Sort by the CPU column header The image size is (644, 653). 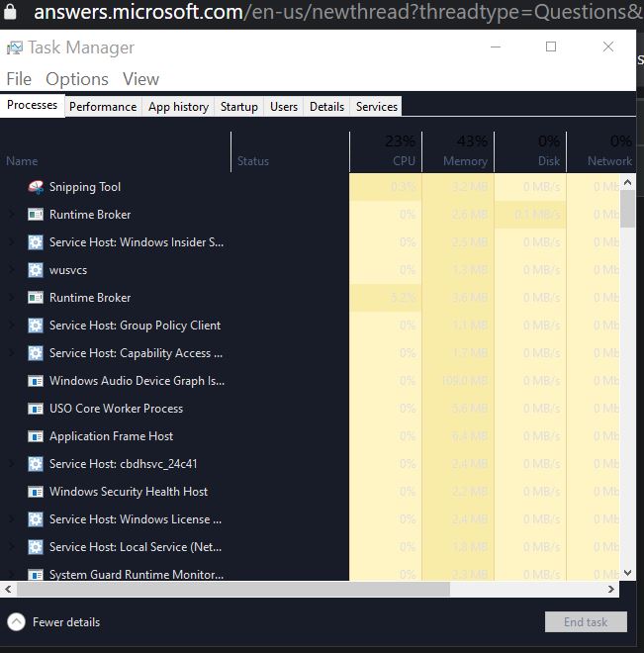pos(386,151)
